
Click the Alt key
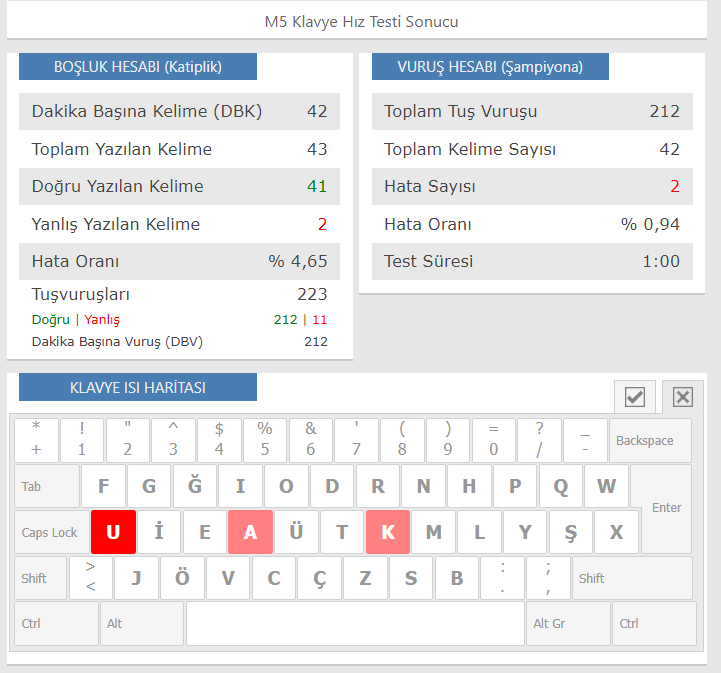point(142,623)
